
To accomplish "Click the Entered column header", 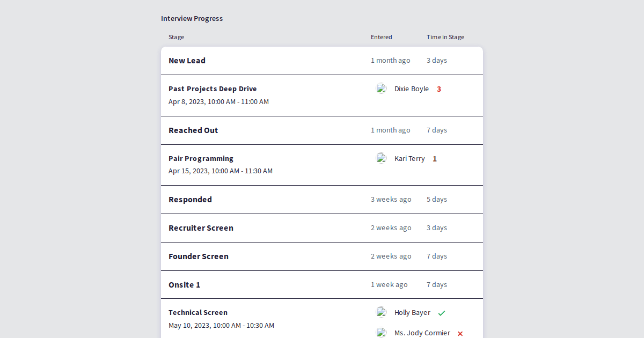I will (382, 37).
